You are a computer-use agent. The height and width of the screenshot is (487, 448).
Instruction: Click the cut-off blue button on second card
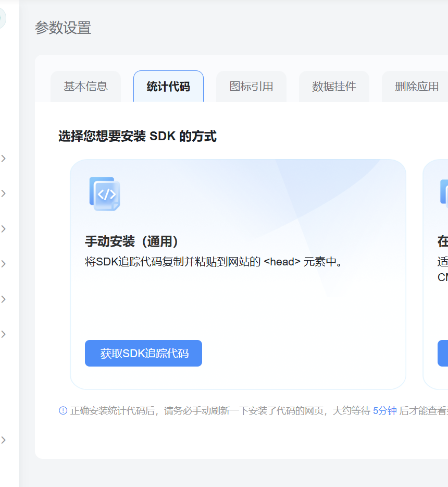pyautogui.click(x=443, y=354)
